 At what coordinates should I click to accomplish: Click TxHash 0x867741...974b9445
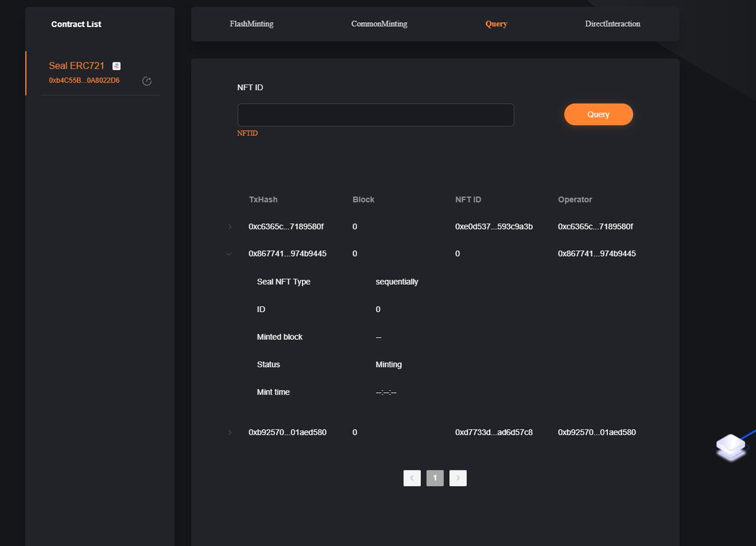pyautogui.click(x=288, y=253)
